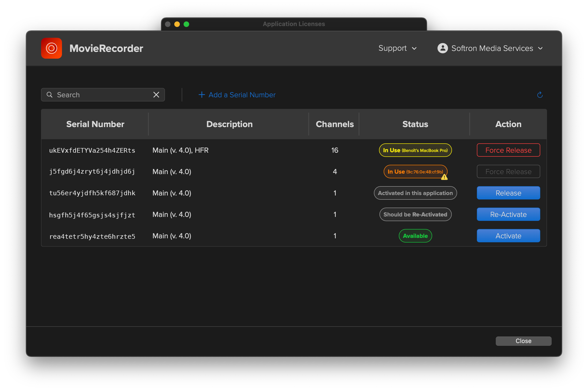Click the red Force Release button for ukEVxfdETYVa254h4ZERts
The width and height of the screenshot is (588, 391).
508,150
